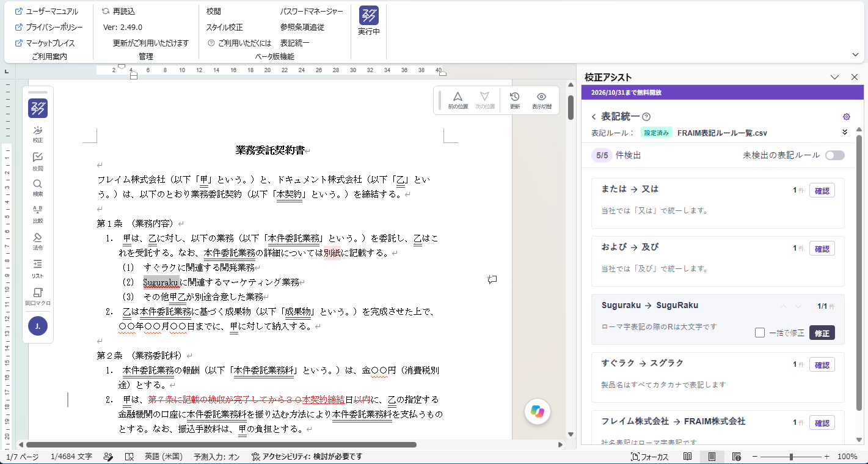Image resolution: width=868 pixels, height=464 pixels.
Task: Select the 検索 search icon in the sidebar
Action: pos(38,188)
